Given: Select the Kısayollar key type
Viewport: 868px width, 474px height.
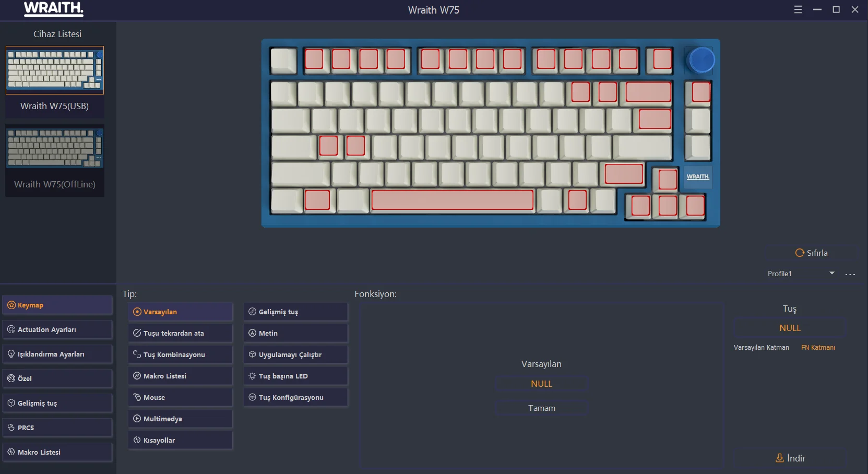Looking at the screenshot, I should pos(181,440).
